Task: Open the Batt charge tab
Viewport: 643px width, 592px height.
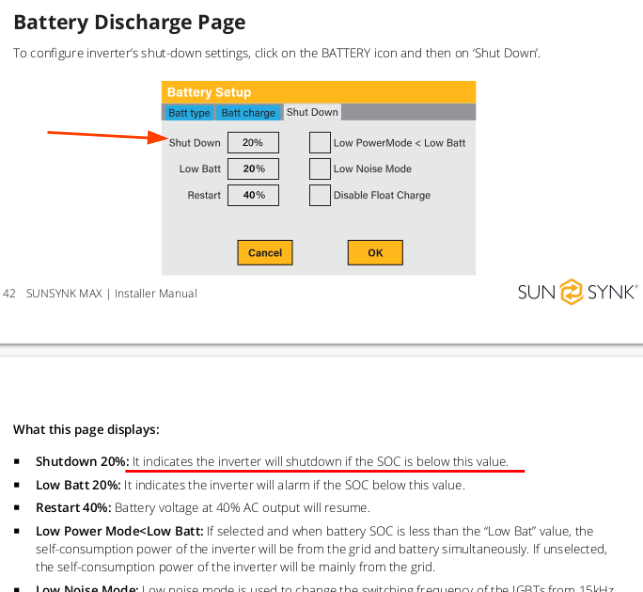Action: 248,113
